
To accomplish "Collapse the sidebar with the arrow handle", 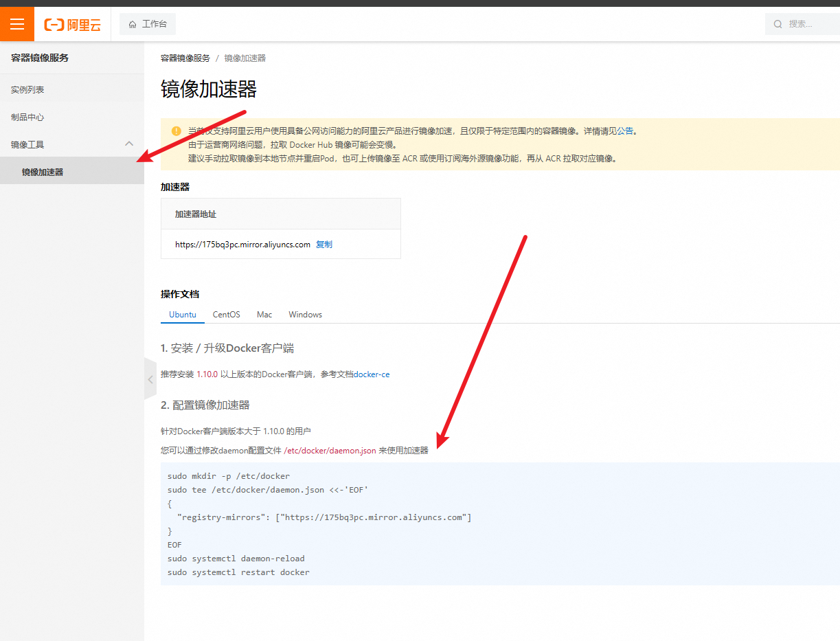I will [150, 379].
